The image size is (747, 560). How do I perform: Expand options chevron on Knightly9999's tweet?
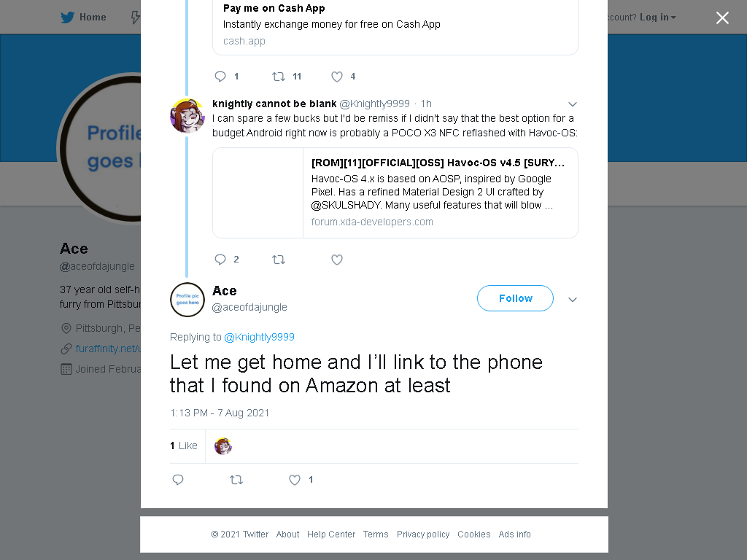click(573, 104)
